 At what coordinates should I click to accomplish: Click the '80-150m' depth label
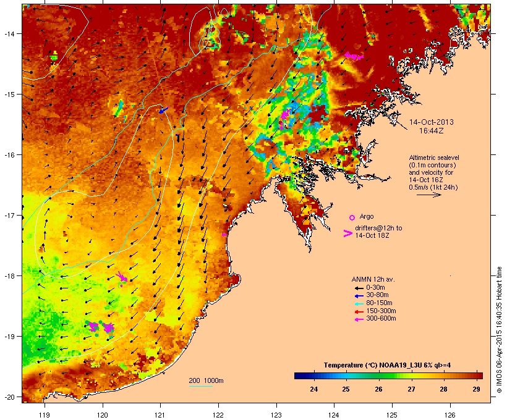coord(379,303)
